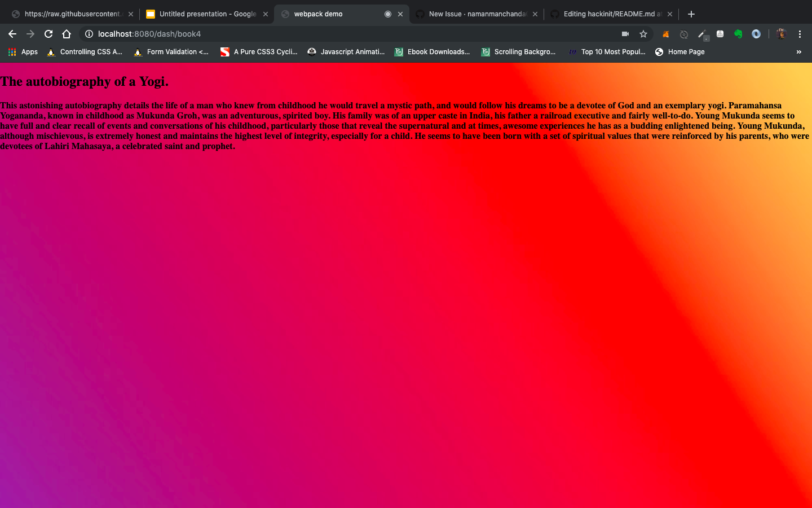812x508 pixels.
Task: Reload the current page
Action: (48, 34)
